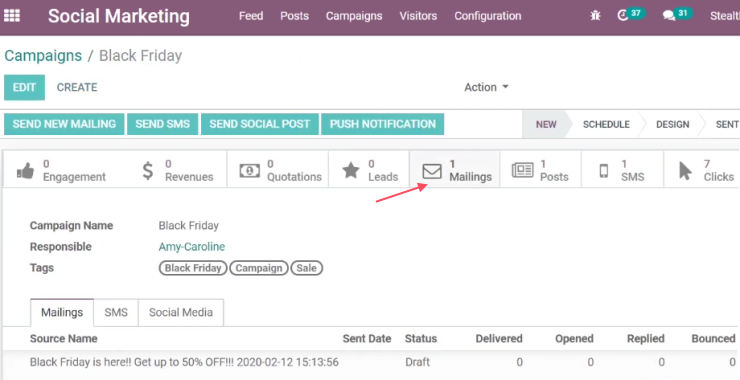The height and width of the screenshot is (380, 740).
Task: Click the debug bug icon
Action: pos(595,16)
